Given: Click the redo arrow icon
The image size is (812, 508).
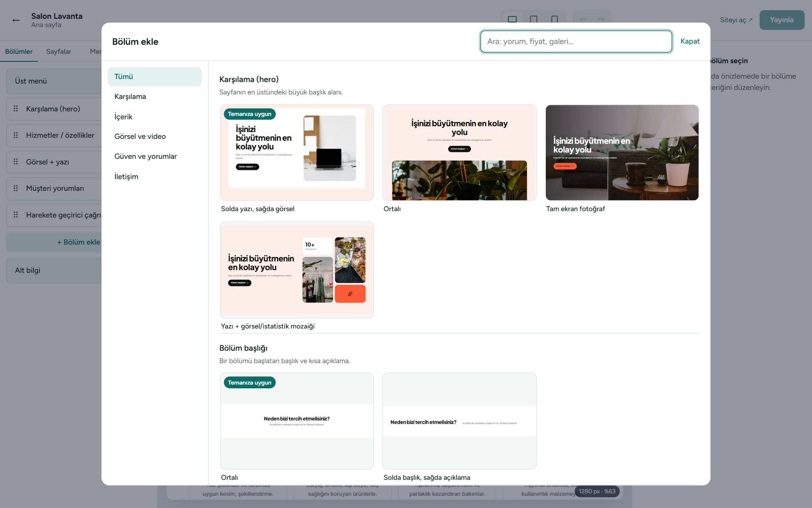Looking at the screenshot, I should click(601, 20).
